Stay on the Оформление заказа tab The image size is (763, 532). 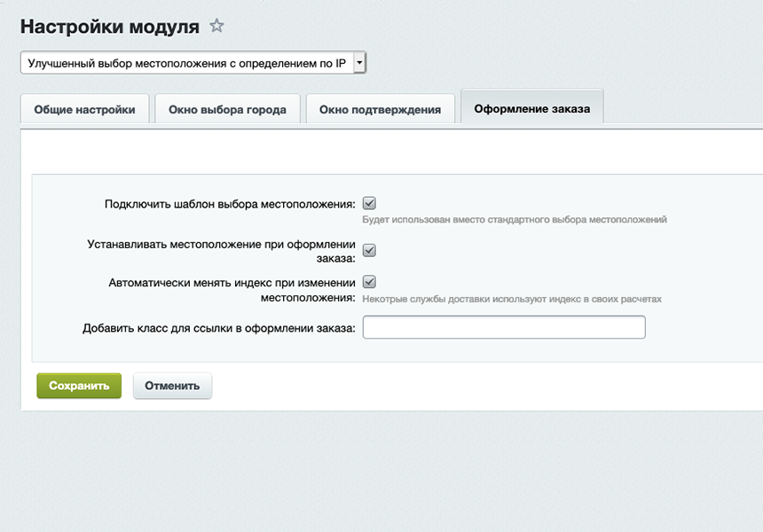point(531,106)
